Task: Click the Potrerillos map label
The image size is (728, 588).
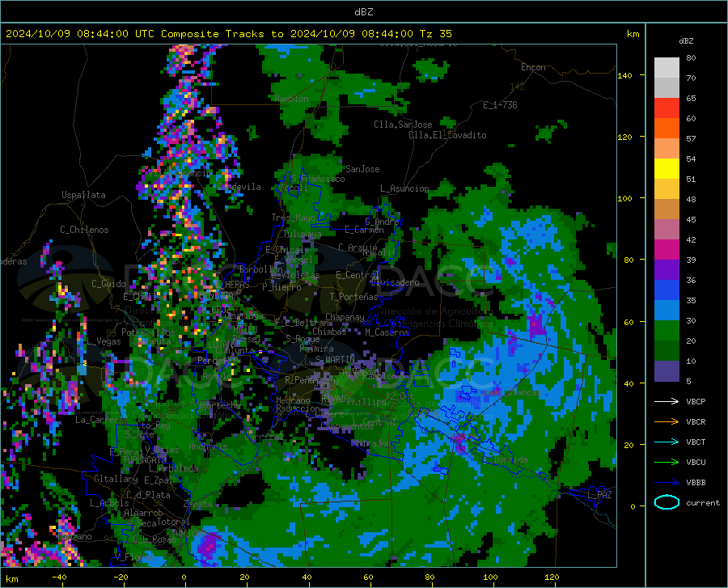Action: tap(148, 332)
